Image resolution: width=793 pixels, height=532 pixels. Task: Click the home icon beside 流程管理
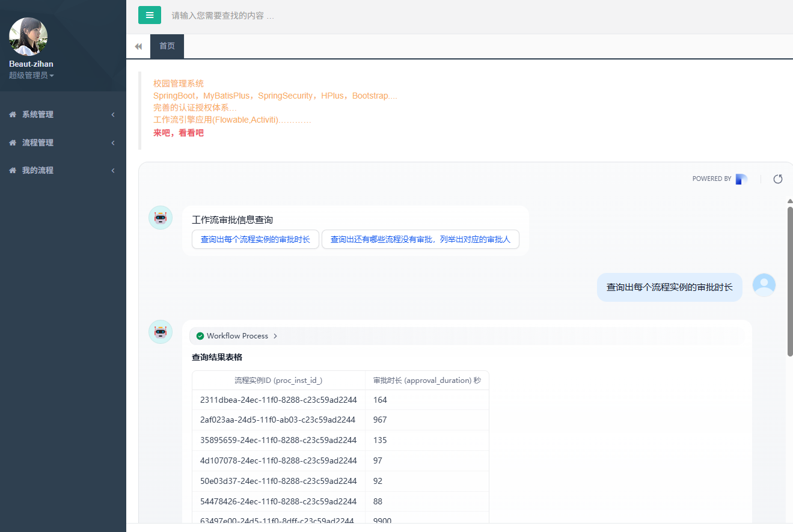13,143
